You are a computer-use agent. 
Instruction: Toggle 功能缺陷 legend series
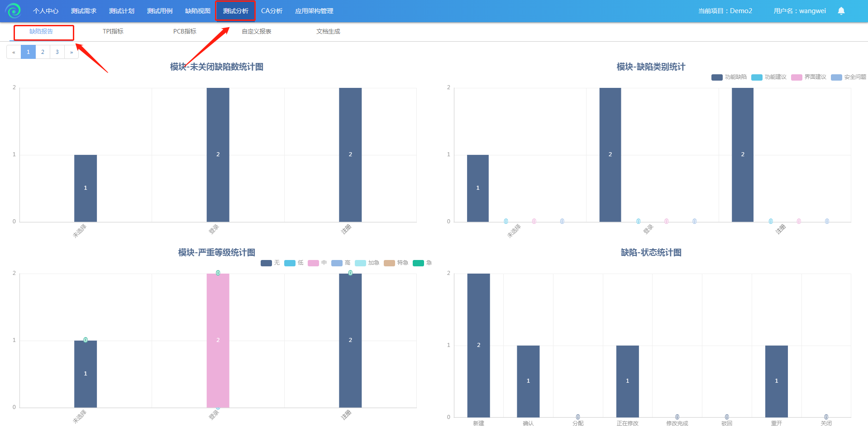pos(729,77)
